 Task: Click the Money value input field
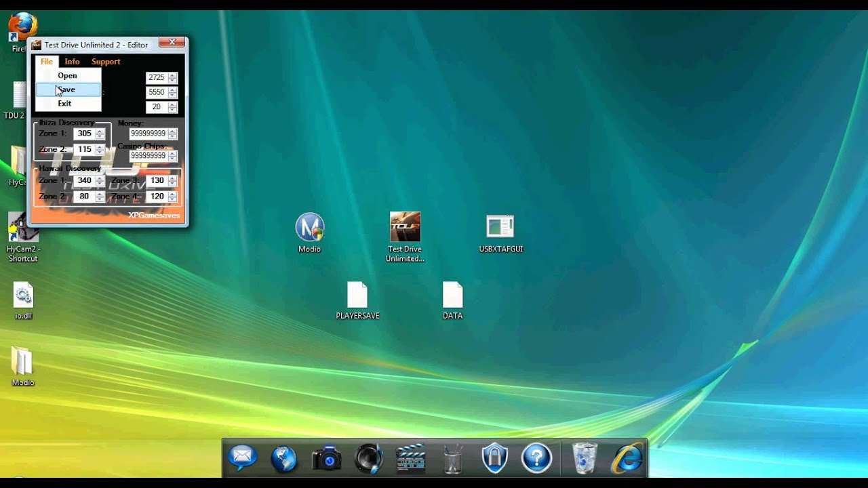[x=147, y=134]
